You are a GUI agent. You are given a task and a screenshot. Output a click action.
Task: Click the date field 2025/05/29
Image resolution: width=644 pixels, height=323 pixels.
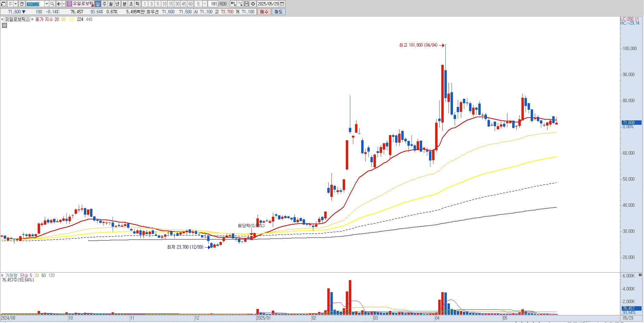(x=268, y=4)
